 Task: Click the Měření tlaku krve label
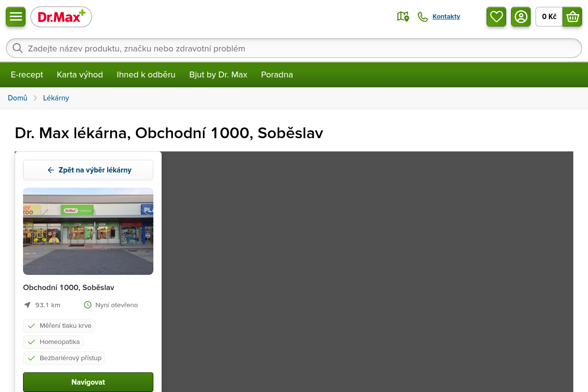(x=66, y=326)
